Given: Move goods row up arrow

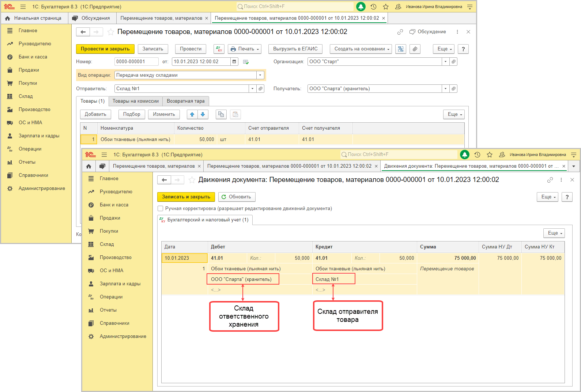Looking at the screenshot, I should 192,114.
